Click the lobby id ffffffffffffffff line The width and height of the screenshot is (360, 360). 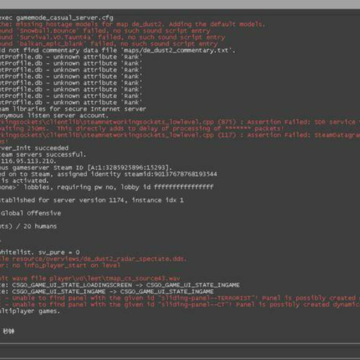tap(107, 187)
